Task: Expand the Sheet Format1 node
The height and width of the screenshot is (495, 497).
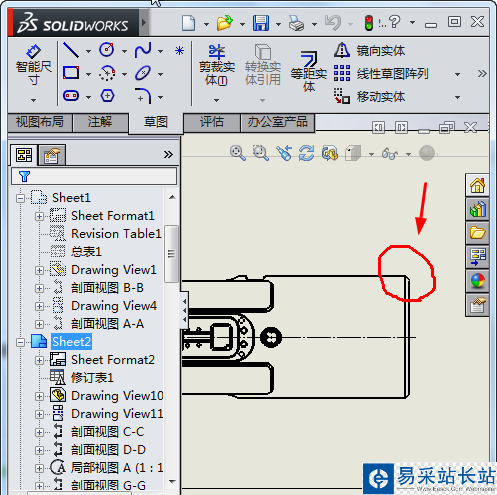Action: [39, 216]
